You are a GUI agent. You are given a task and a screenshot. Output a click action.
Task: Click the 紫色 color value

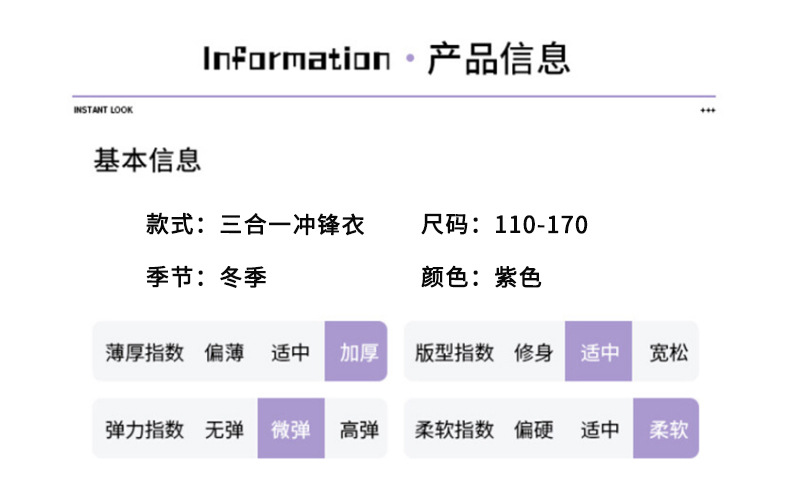(518, 277)
